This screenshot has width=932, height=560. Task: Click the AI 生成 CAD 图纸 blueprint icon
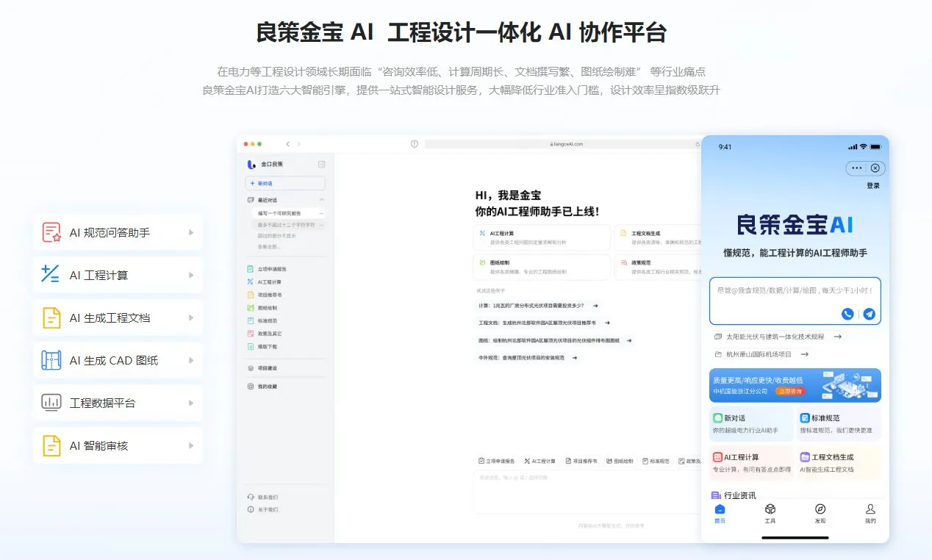point(51,361)
